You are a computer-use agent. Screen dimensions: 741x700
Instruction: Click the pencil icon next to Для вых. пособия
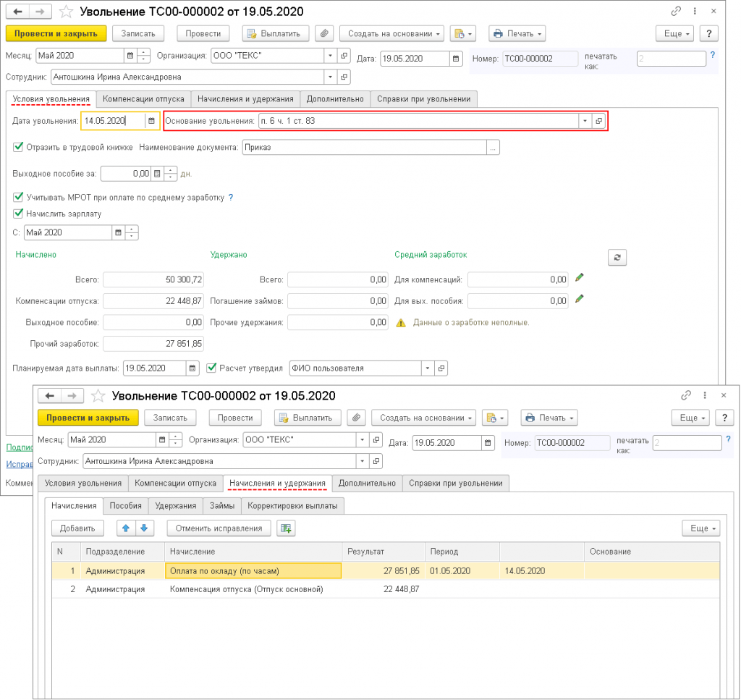(579, 299)
